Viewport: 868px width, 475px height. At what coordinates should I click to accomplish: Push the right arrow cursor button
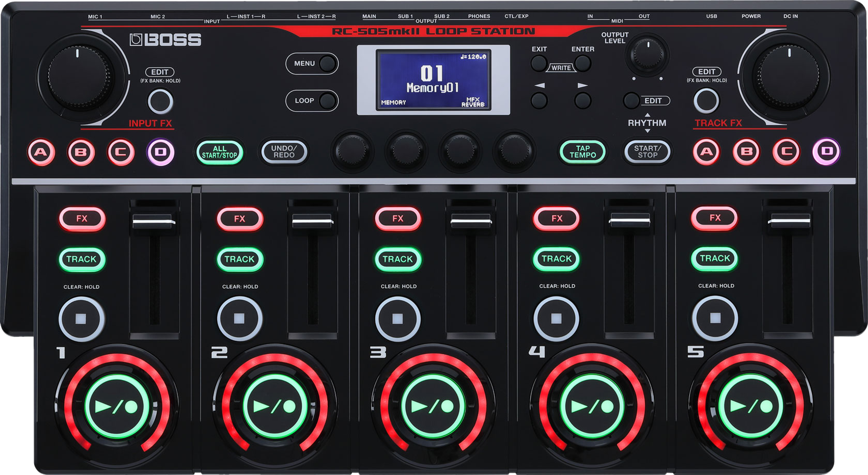pyautogui.click(x=583, y=100)
